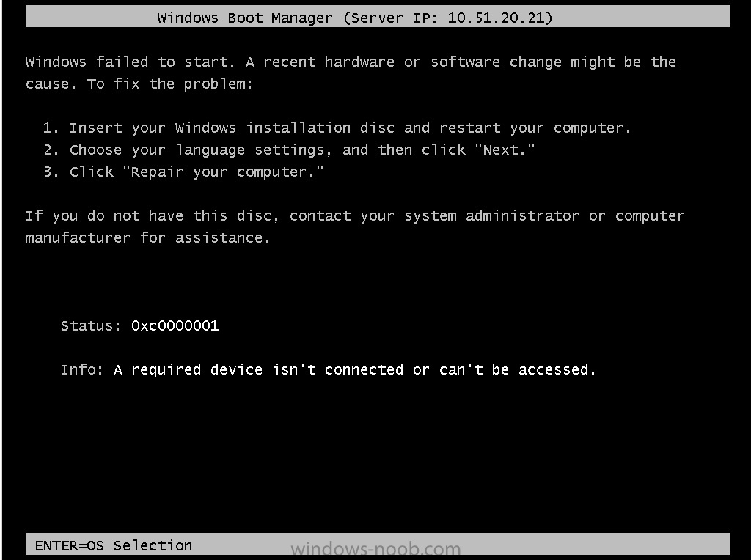Click the windows-noob.com watermark
The image size is (751, 560).
(375, 549)
